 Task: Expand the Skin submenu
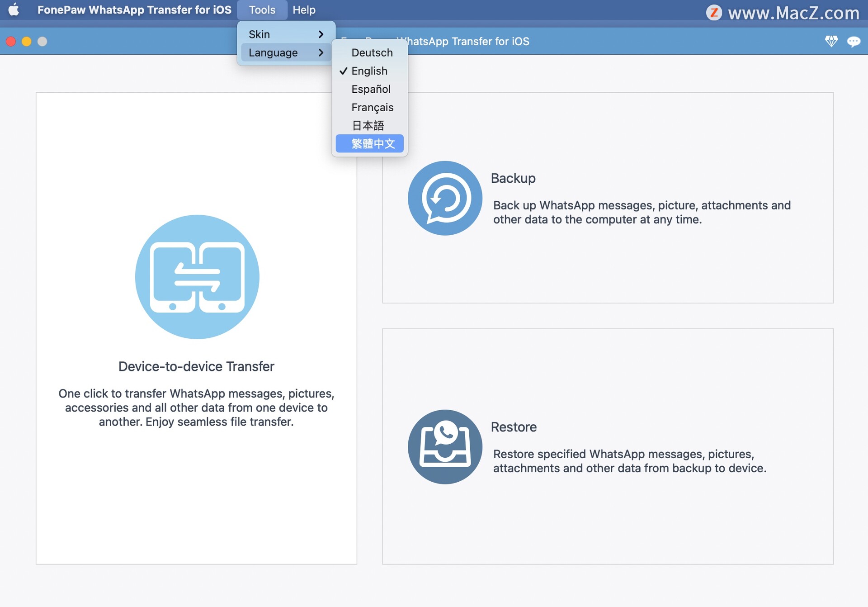pyautogui.click(x=286, y=34)
